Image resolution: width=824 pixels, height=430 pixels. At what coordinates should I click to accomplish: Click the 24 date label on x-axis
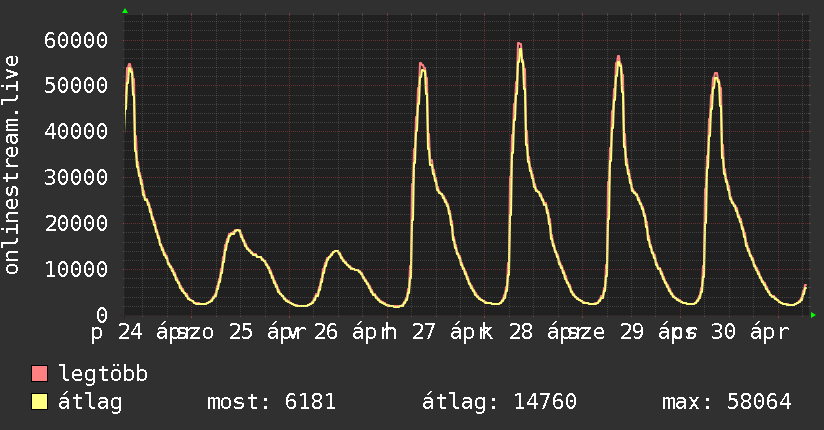(130, 332)
